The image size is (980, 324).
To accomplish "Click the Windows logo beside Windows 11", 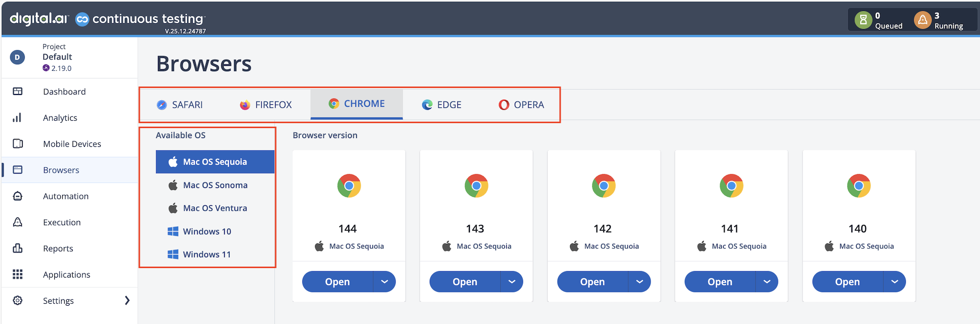I will tap(173, 254).
